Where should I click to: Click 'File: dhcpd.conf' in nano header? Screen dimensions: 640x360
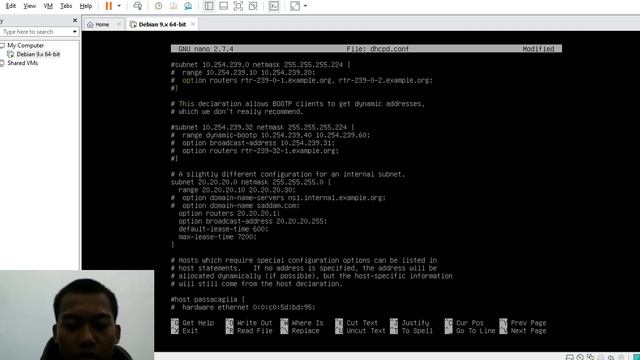tap(378, 49)
